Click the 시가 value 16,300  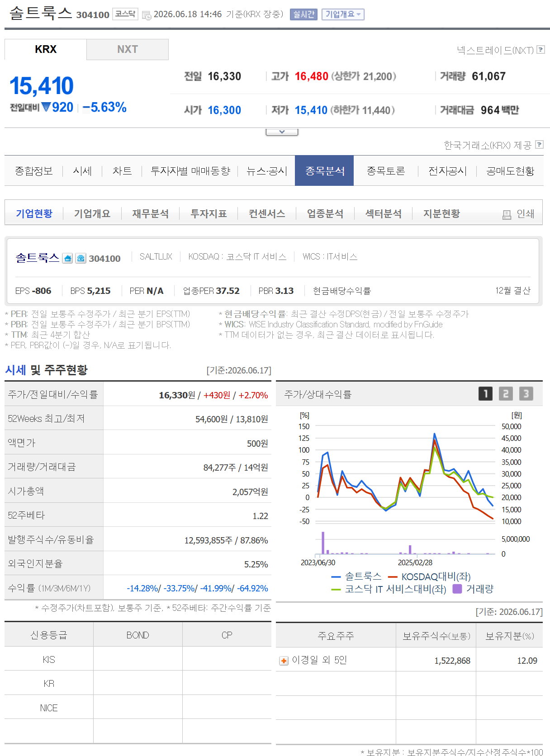[x=224, y=110]
